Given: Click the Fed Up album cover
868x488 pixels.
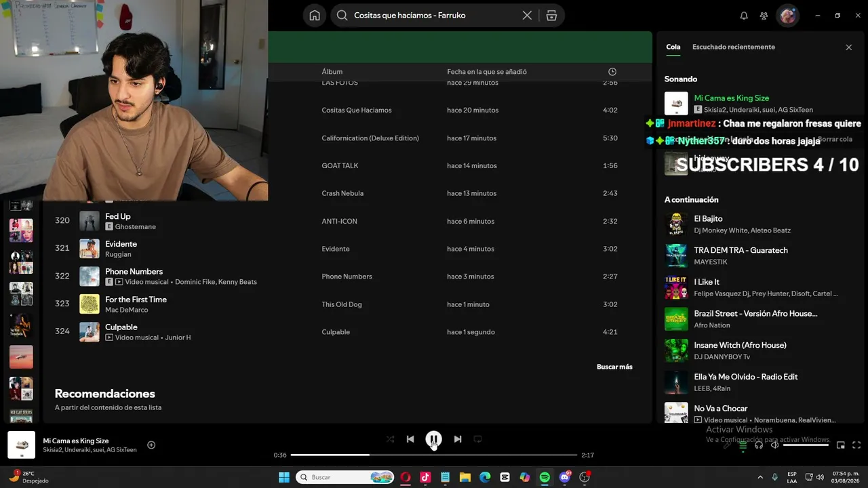Looking at the screenshot, I should 90,221.
